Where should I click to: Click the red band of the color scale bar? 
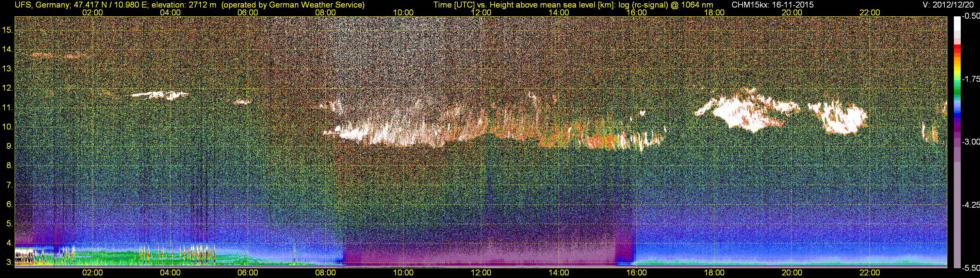pos(957,48)
